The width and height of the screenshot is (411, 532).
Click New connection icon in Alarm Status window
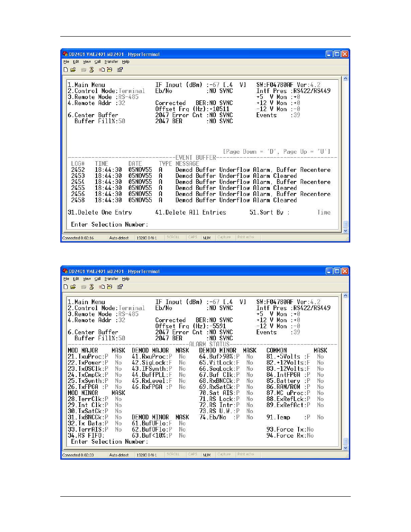[65, 286]
